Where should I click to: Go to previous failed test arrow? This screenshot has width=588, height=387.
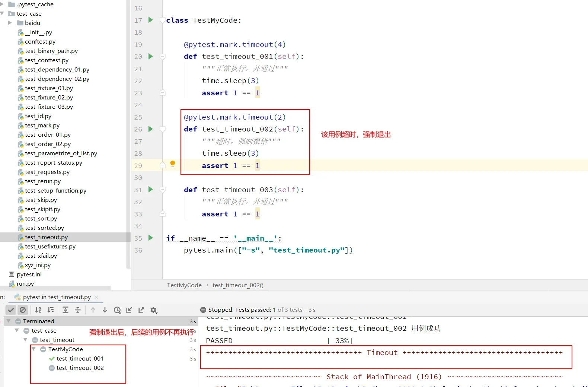tap(93, 310)
